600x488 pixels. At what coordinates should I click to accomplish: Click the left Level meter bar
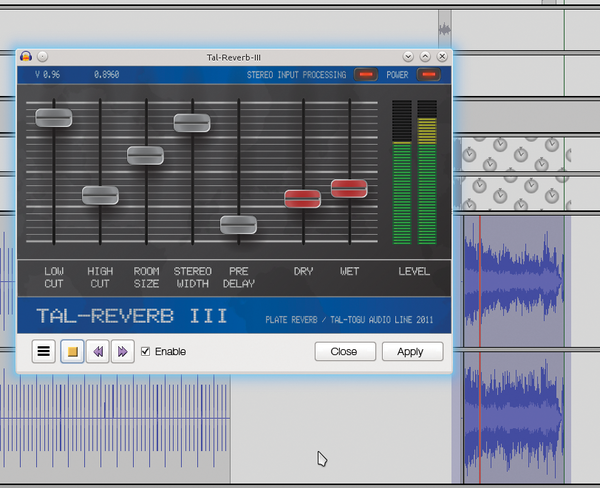402,172
